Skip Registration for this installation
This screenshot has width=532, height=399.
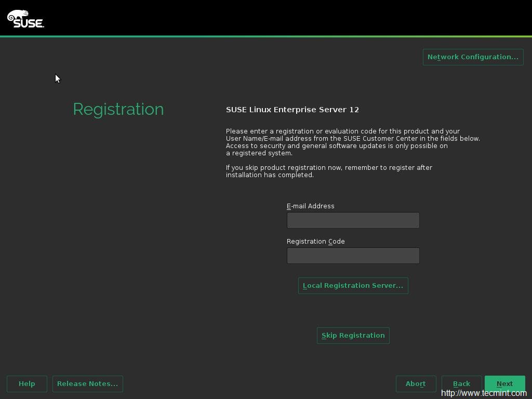(x=353, y=336)
